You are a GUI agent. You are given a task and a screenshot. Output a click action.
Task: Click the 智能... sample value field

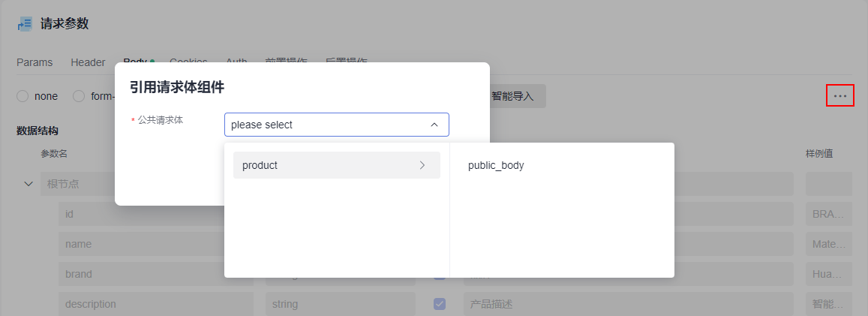click(x=829, y=304)
